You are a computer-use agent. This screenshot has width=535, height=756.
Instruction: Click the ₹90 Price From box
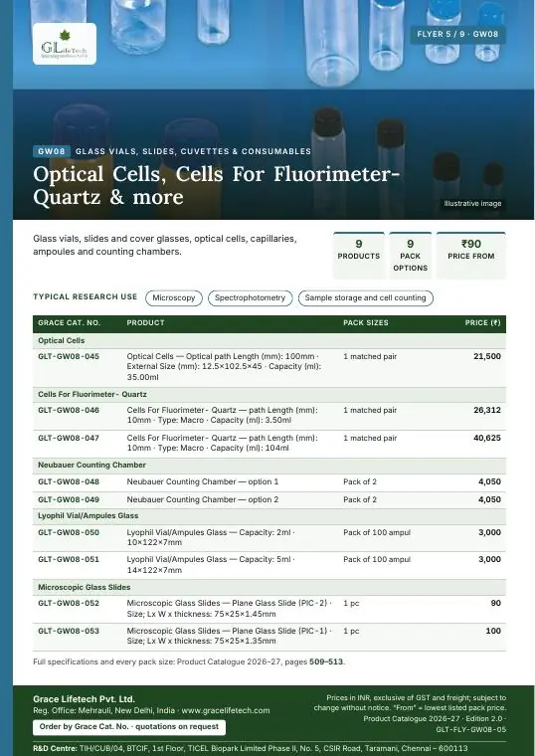[x=471, y=256]
